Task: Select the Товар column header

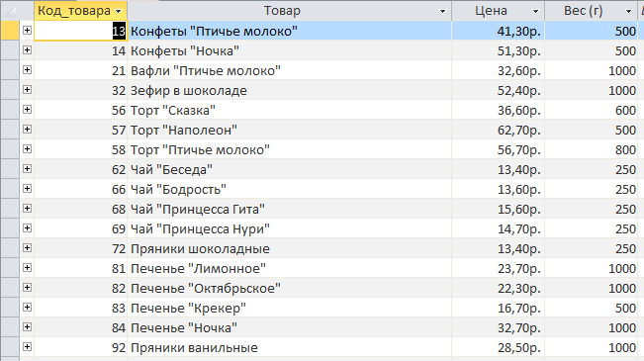Action: tap(282, 11)
